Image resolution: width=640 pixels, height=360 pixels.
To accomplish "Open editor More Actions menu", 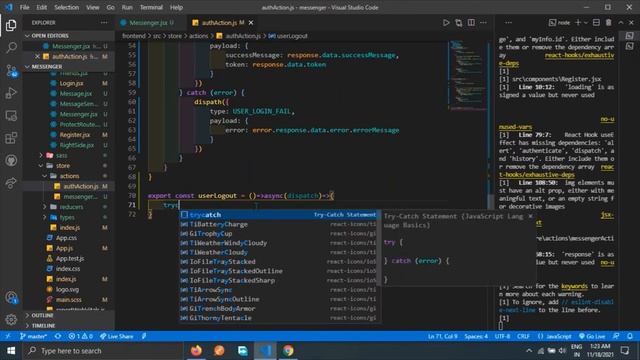I will pos(483,23).
